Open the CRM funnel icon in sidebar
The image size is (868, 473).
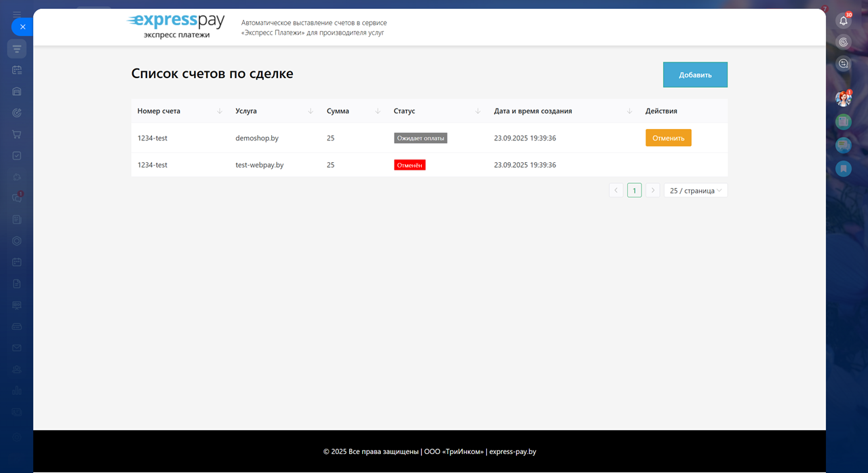[17, 48]
